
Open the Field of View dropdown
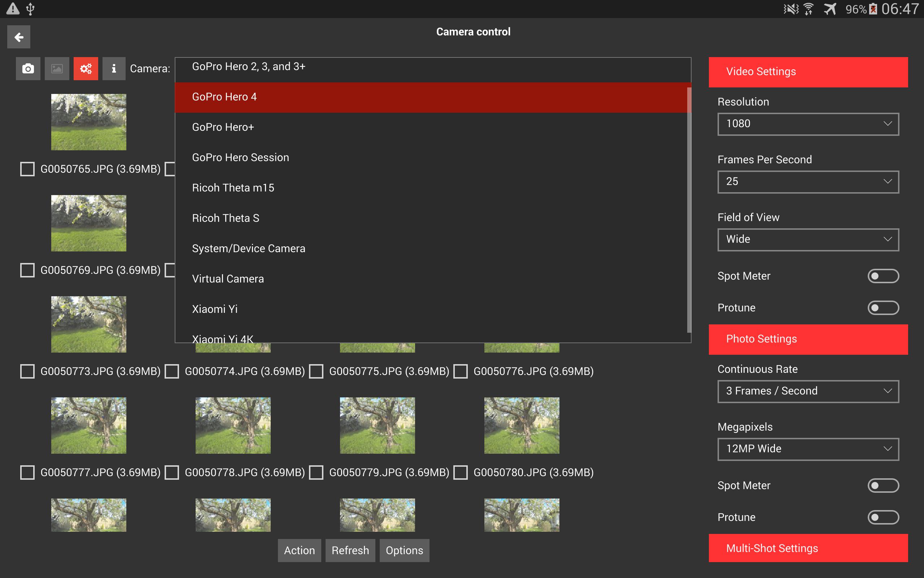808,239
